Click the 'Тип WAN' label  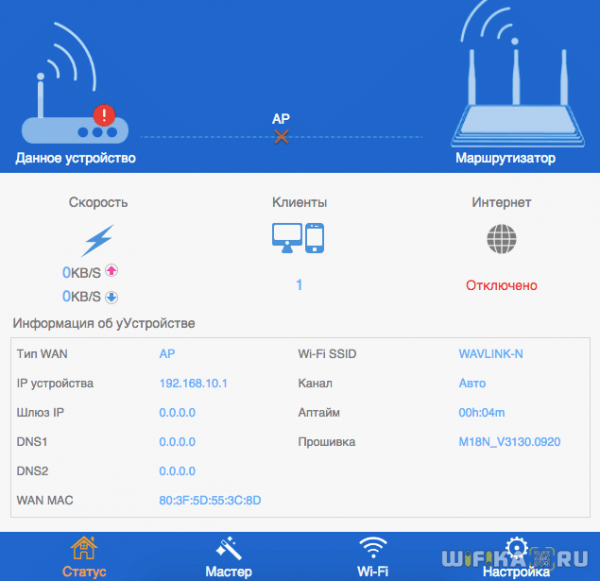pos(42,354)
